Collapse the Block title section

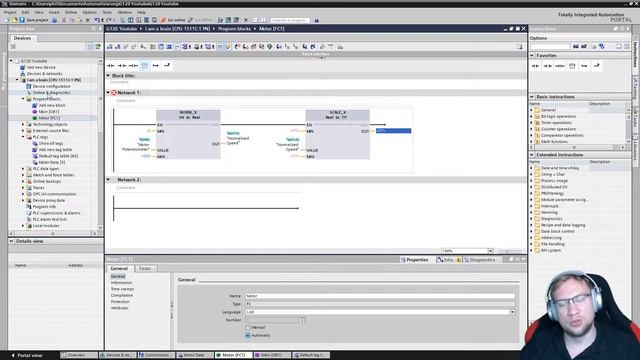click(x=109, y=76)
